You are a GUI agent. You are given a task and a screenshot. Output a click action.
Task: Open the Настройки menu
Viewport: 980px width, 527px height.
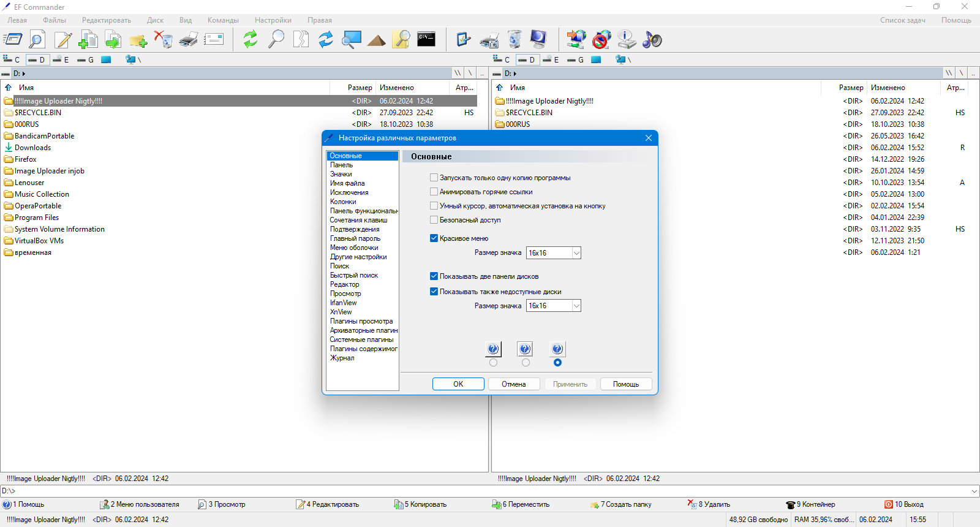[x=273, y=20]
